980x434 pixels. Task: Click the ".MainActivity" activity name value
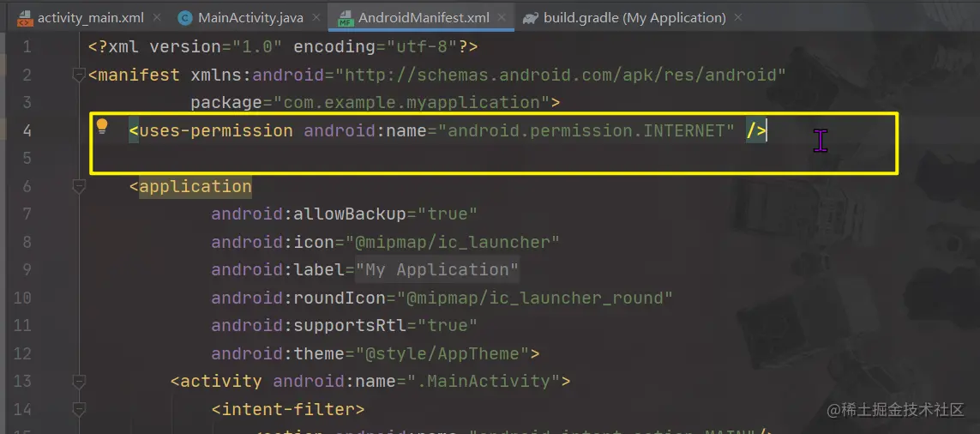tap(483, 382)
